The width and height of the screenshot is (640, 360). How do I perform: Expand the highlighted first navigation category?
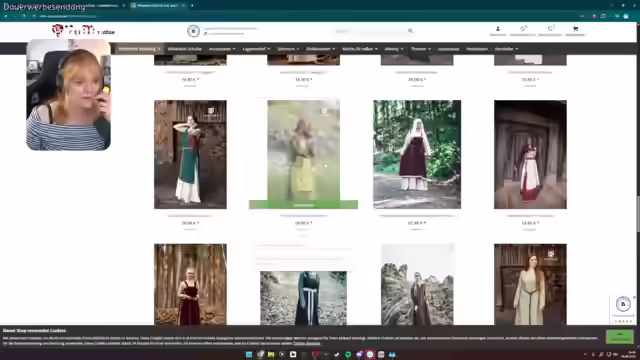coord(139,49)
